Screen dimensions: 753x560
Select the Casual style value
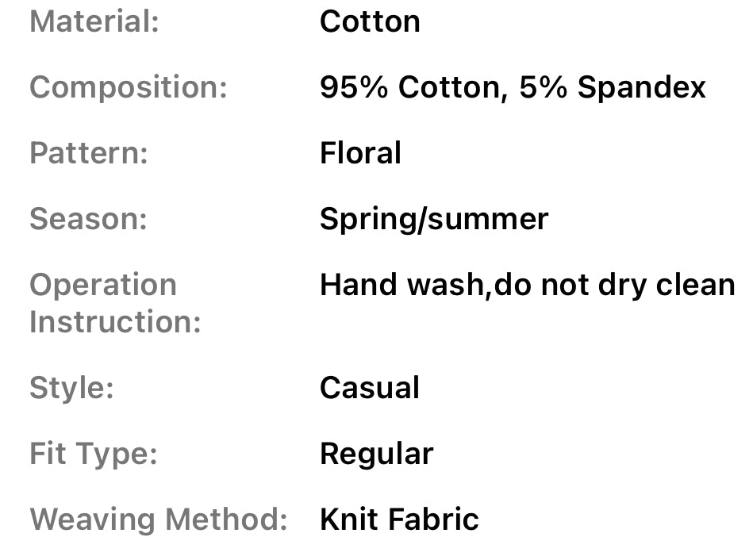coord(369,388)
